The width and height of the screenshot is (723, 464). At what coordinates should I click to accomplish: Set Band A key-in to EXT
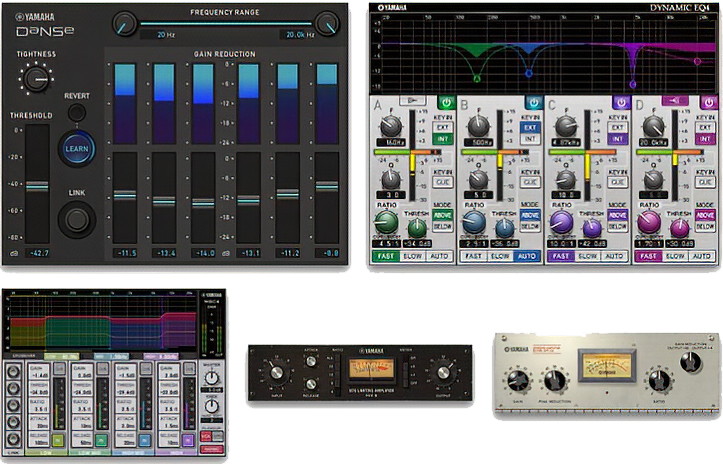click(x=443, y=127)
